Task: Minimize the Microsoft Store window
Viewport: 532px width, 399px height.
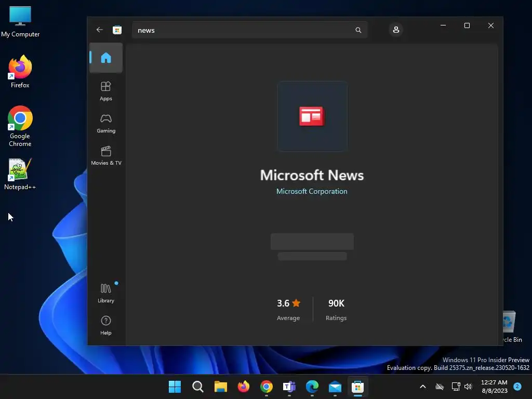Action: pos(443,25)
